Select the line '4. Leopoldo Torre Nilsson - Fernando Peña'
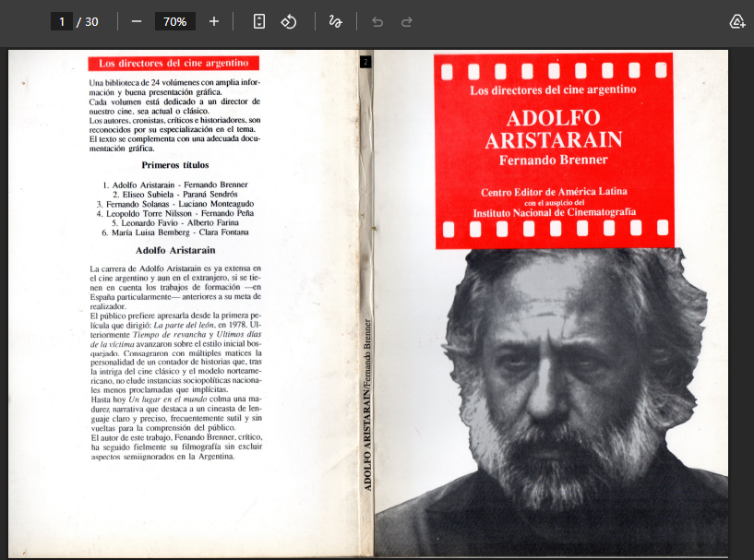Image resolution: width=754 pixels, height=560 pixels. pyautogui.click(x=175, y=213)
